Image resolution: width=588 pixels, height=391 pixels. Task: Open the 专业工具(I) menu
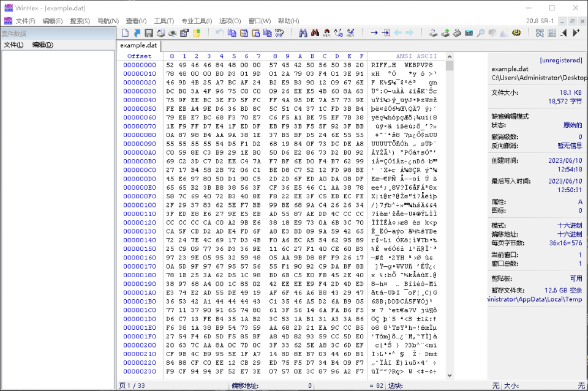[x=197, y=21]
